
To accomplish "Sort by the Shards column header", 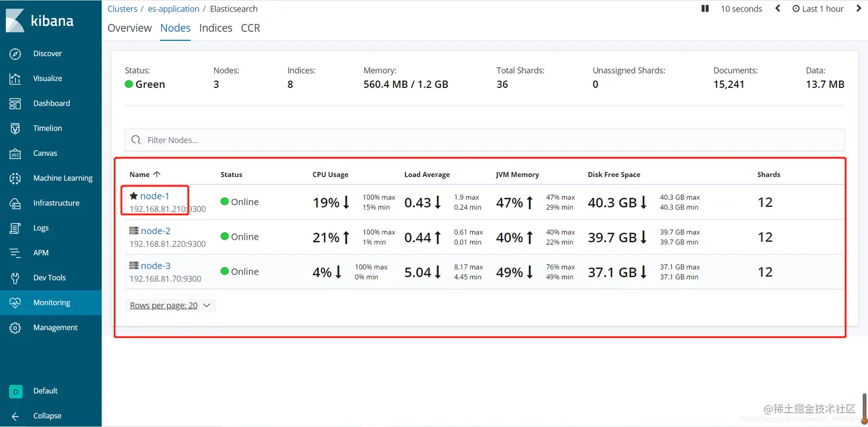I will point(769,174).
